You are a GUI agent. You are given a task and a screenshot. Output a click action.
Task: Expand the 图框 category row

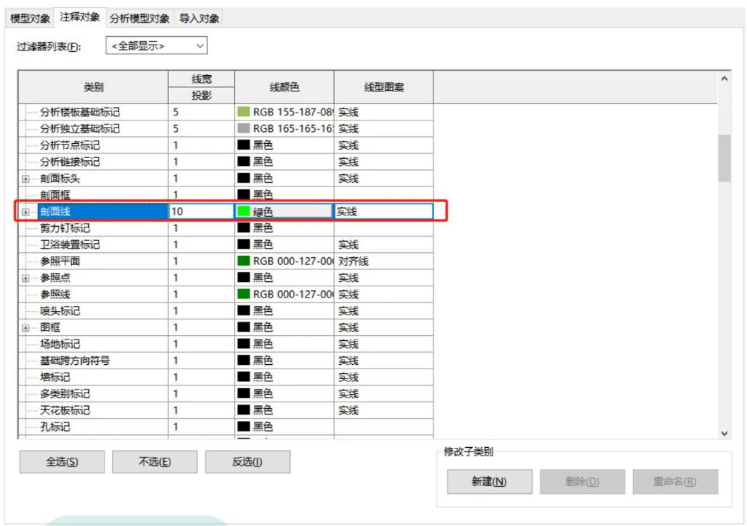point(26,327)
